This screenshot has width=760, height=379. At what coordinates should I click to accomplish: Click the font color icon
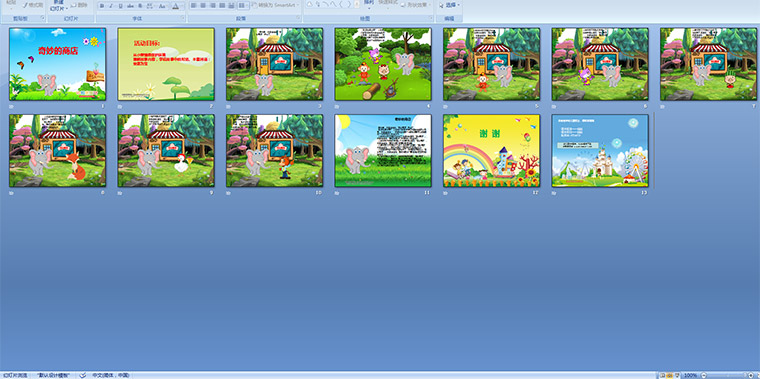click(175, 6)
